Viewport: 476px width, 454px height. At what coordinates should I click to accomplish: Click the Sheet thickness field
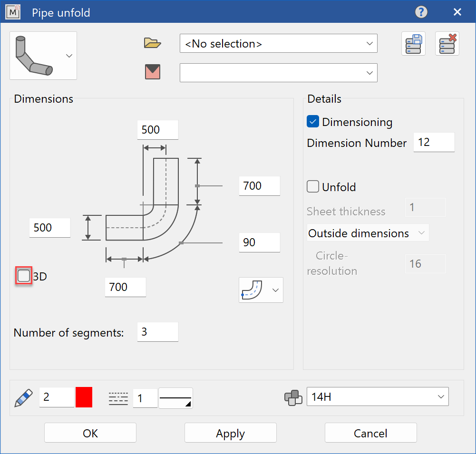click(425, 207)
